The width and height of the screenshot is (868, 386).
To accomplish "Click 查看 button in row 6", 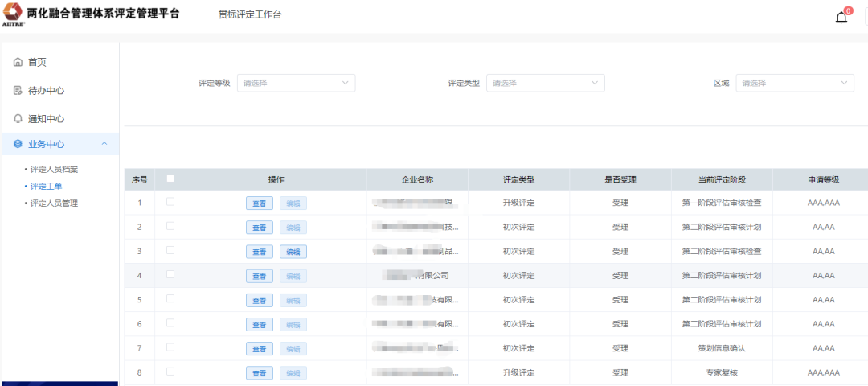I will (260, 325).
